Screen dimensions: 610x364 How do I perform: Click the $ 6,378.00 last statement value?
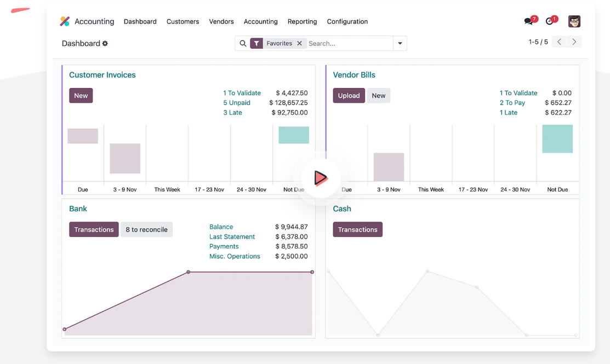(x=292, y=236)
